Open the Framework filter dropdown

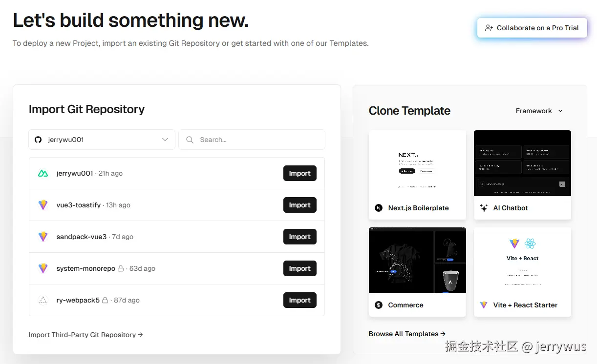pyautogui.click(x=539, y=111)
